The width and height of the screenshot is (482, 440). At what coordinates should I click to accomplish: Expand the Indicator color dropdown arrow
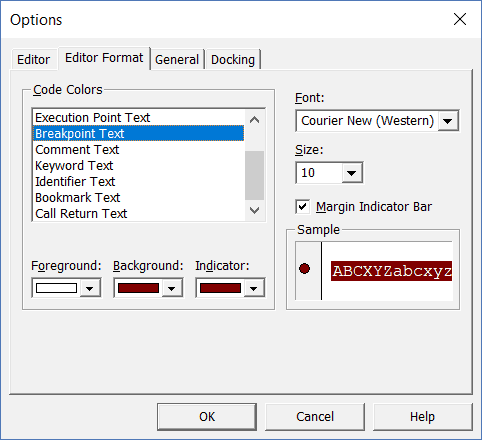pos(253,288)
